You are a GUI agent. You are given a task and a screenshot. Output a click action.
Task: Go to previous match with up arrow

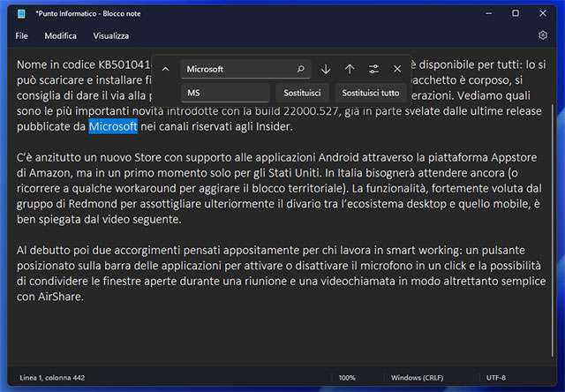pos(350,69)
